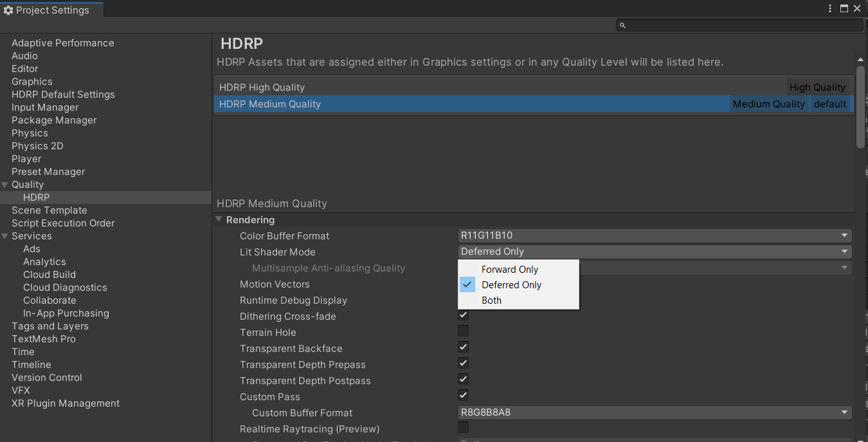Open Version Control settings
Viewport: 868px width, 442px height.
47,378
